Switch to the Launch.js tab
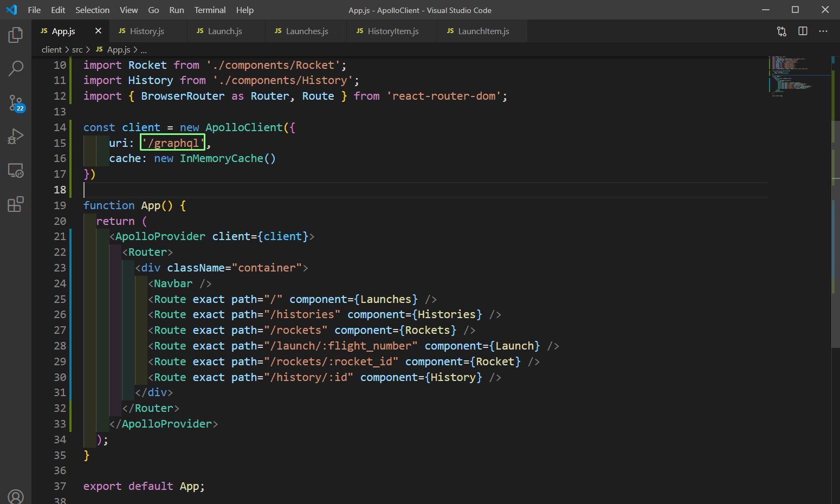Image resolution: width=840 pixels, height=504 pixels. 225,31
